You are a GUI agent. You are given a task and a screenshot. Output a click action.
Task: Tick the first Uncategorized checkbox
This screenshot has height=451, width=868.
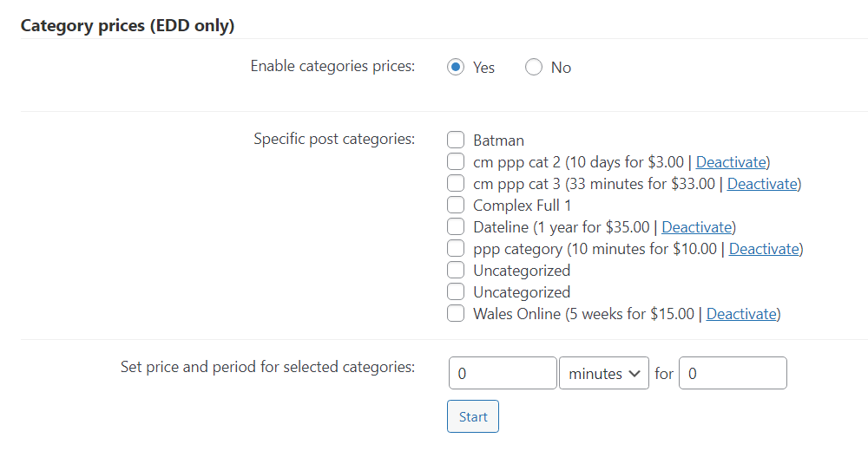[x=456, y=270]
